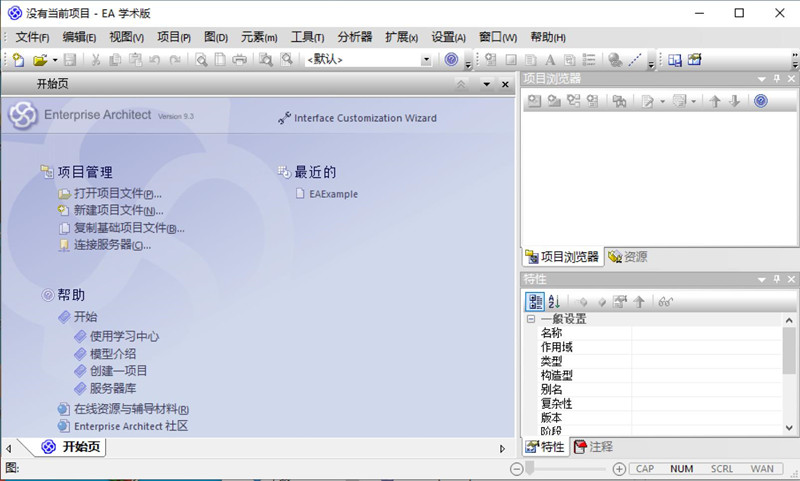Open the 扩展(x) menu
Image resolution: width=800 pixels, height=481 pixels.
pyautogui.click(x=402, y=37)
